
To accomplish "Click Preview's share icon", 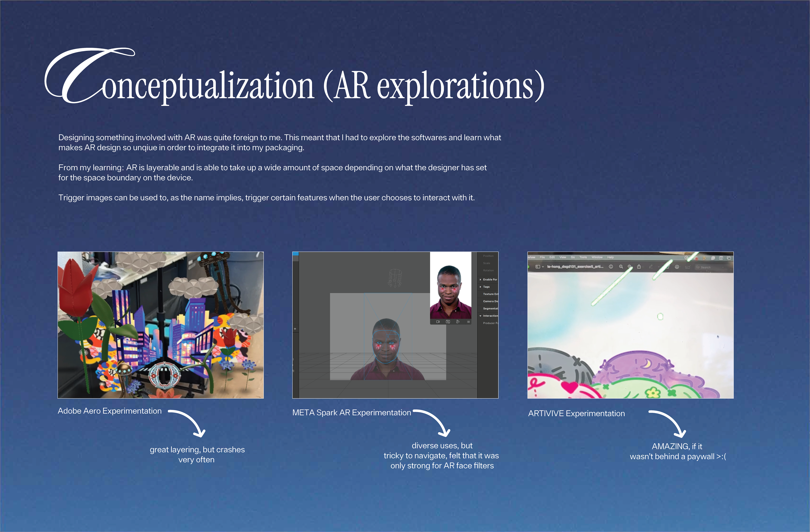I will [639, 267].
